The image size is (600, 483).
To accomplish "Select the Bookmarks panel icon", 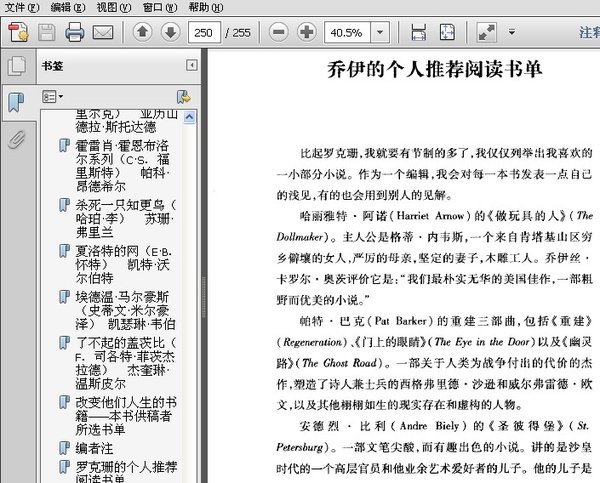I will [x=16, y=102].
